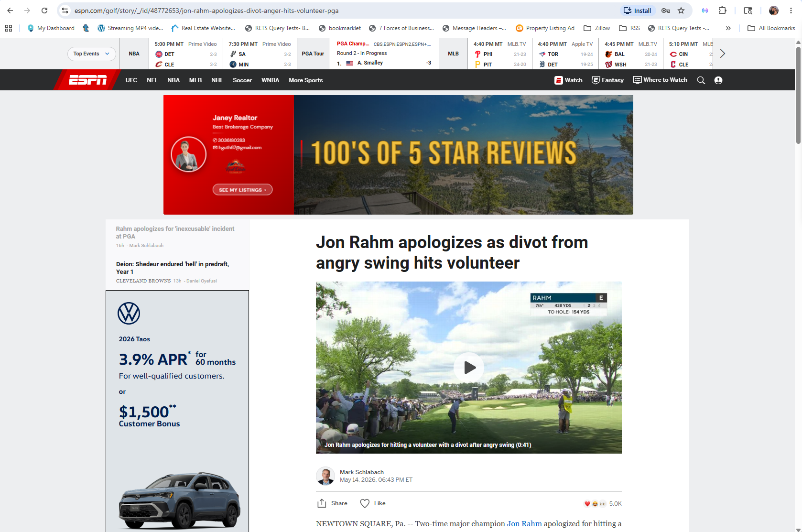
Task: Open Deion: Shedeur endured 'hell' story
Action: pyautogui.click(x=173, y=268)
